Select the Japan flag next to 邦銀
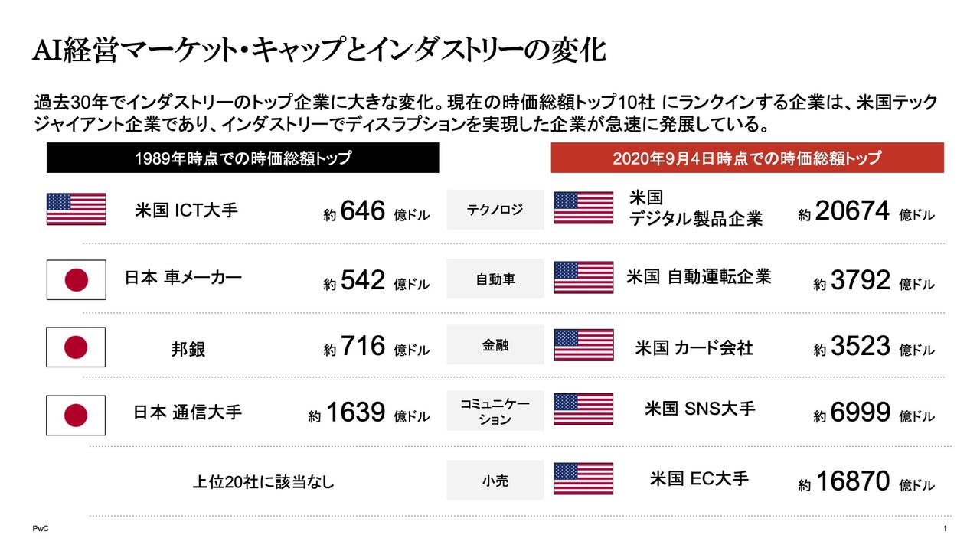This screenshot has height=551, width=980. point(76,347)
